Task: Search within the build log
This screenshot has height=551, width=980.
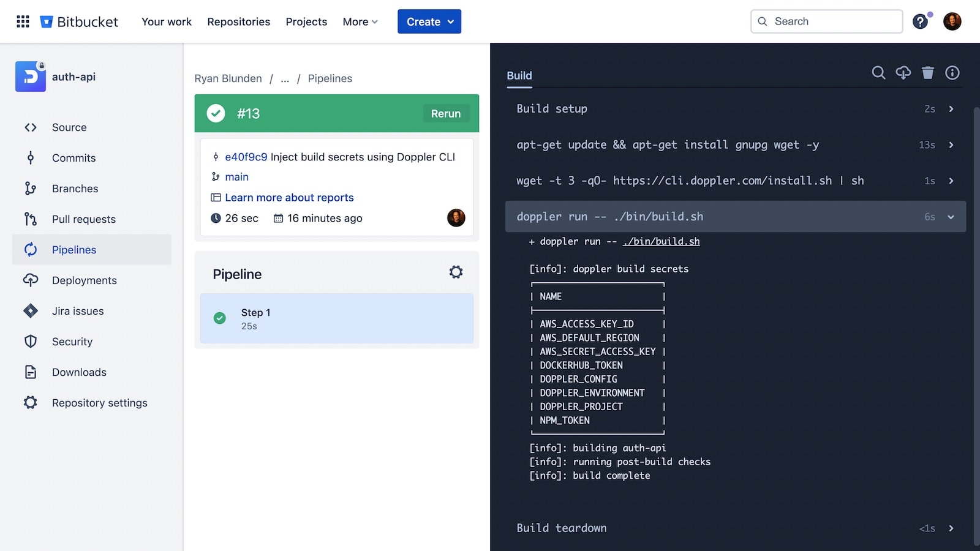Action: 878,73
